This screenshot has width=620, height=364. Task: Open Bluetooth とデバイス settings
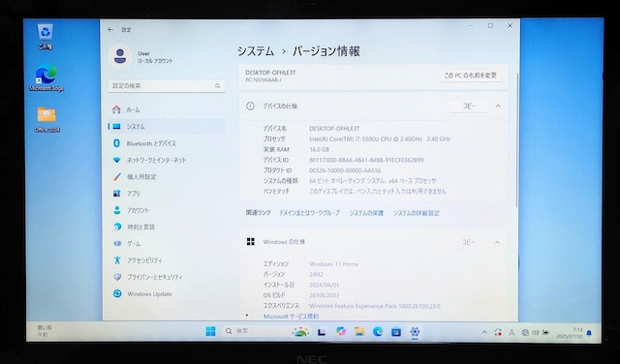[x=166, y=143]
